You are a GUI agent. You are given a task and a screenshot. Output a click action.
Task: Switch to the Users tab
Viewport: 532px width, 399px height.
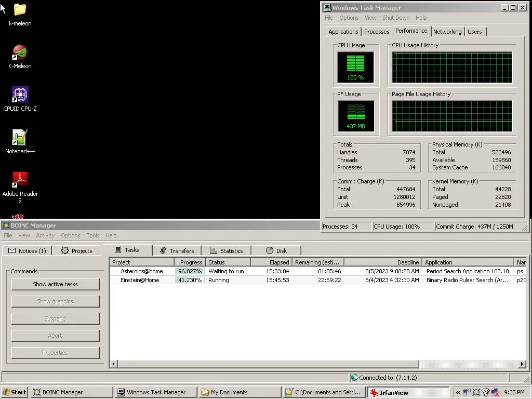(x=475, y=32)
